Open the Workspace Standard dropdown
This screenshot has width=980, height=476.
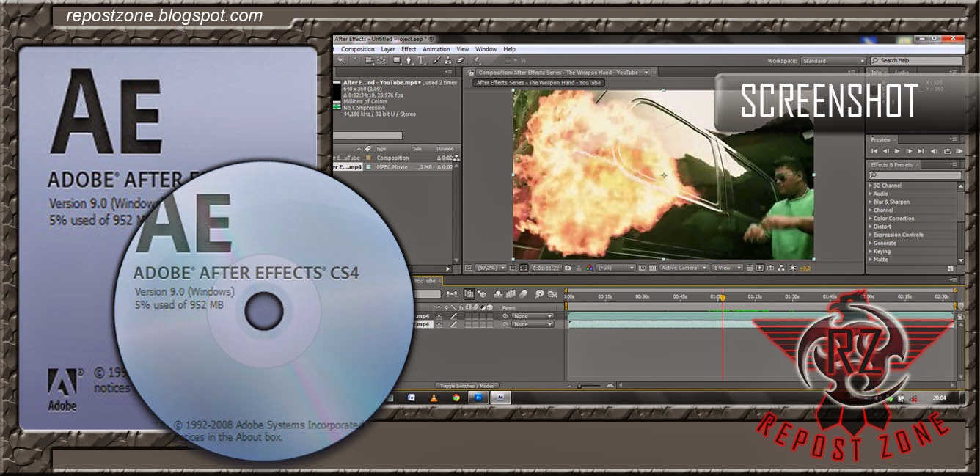coord(833,61)
